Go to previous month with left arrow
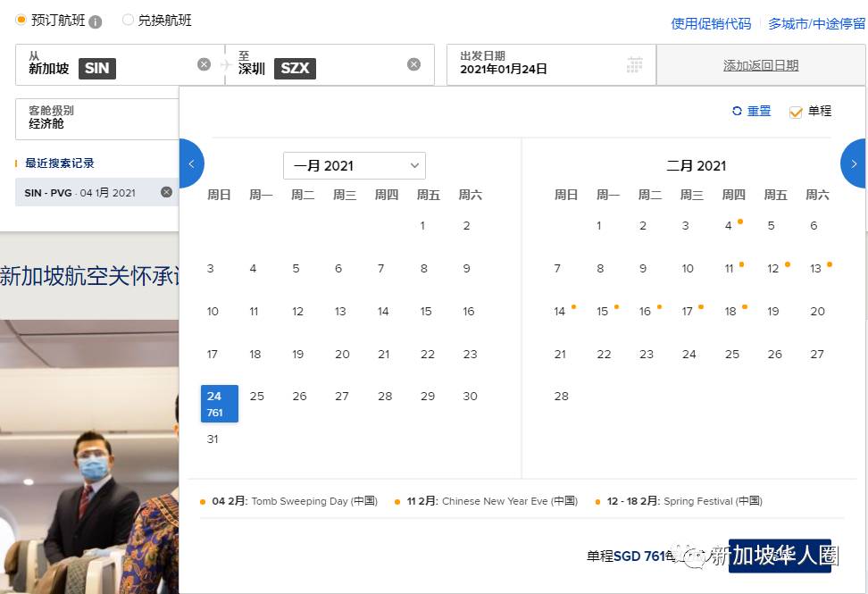 click(191, 163)
